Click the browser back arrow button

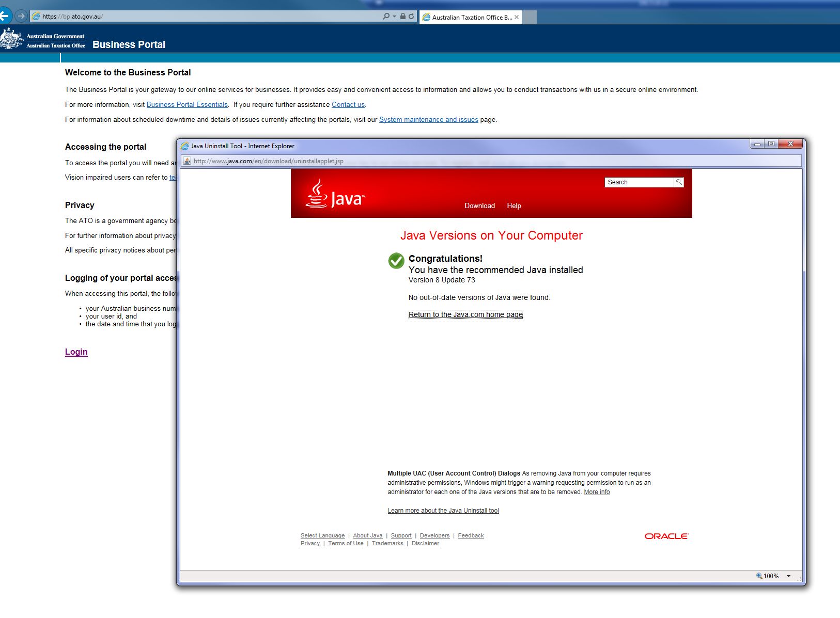click(x=5, y=16)
